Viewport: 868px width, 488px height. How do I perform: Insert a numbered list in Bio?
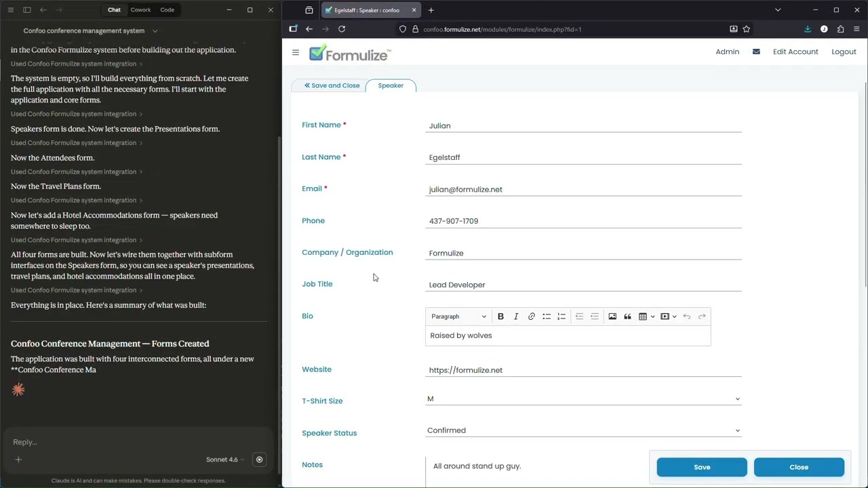tap(561, 317)
